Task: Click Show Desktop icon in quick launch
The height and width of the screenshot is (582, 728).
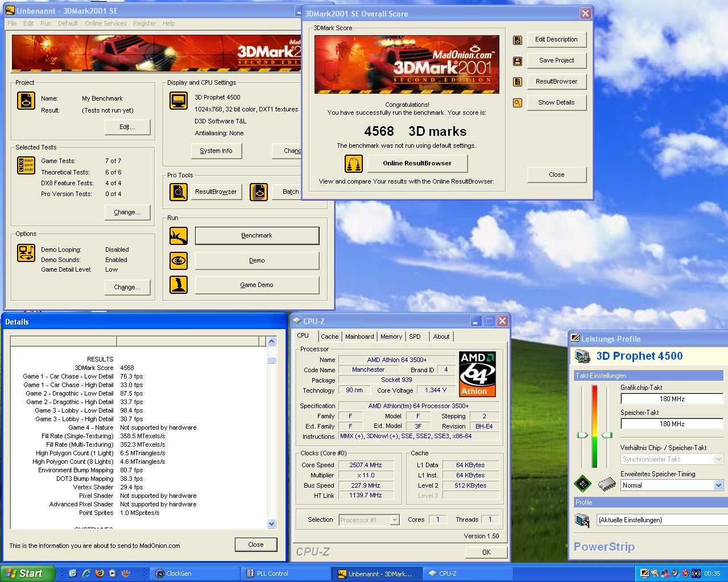Action: (x=73, y=573)
